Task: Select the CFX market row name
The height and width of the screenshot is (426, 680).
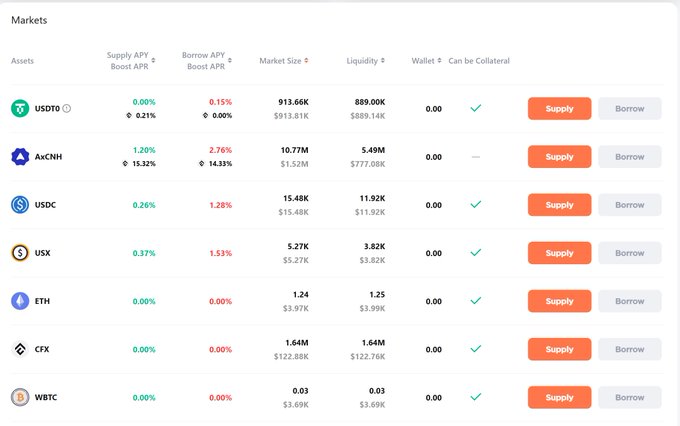Action: click(43, 349)
